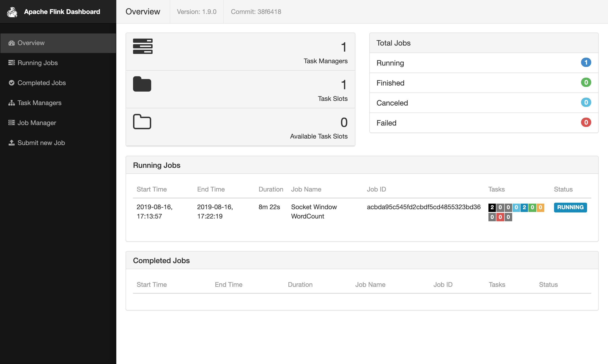Click Duration header in Running Jobs table

[271, 189]
